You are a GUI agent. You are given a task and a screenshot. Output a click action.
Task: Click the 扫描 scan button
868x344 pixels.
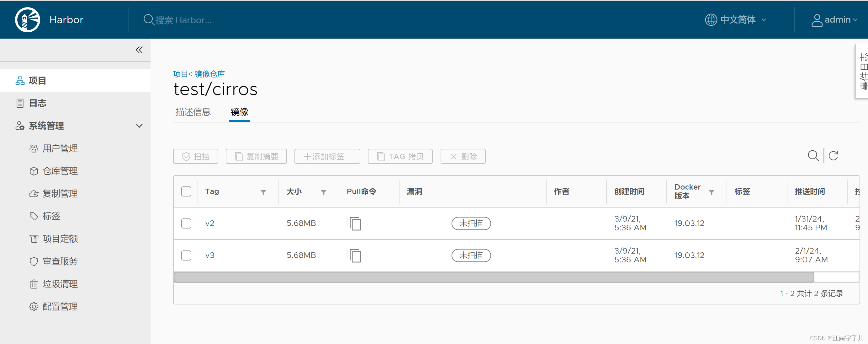196,157
